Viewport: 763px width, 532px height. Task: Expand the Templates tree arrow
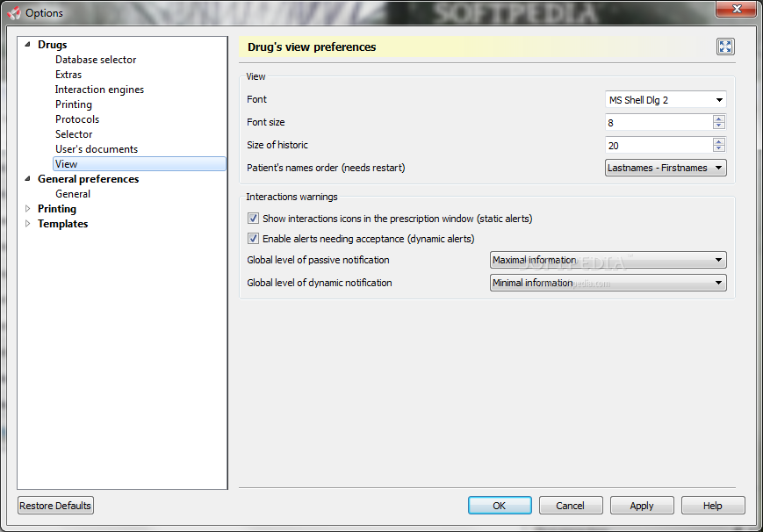pos(28,223)
